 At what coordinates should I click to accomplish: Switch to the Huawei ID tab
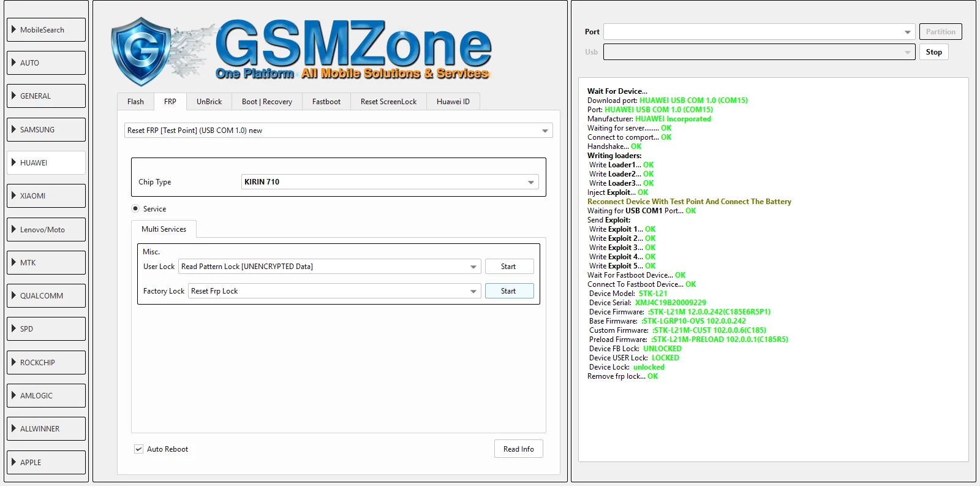coord(453,102)
